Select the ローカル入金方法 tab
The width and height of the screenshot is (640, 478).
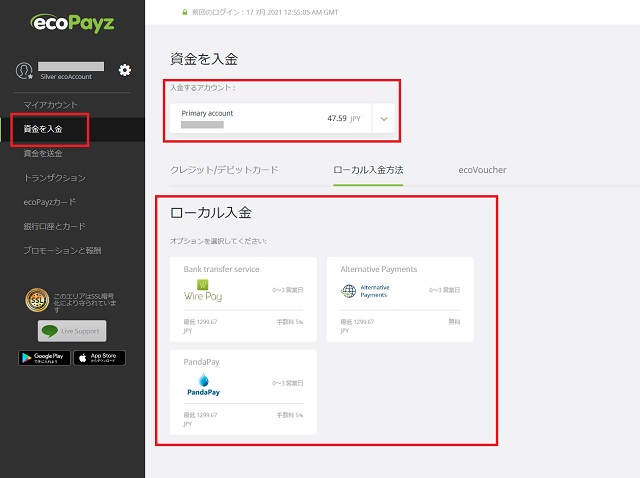point(368,170)
